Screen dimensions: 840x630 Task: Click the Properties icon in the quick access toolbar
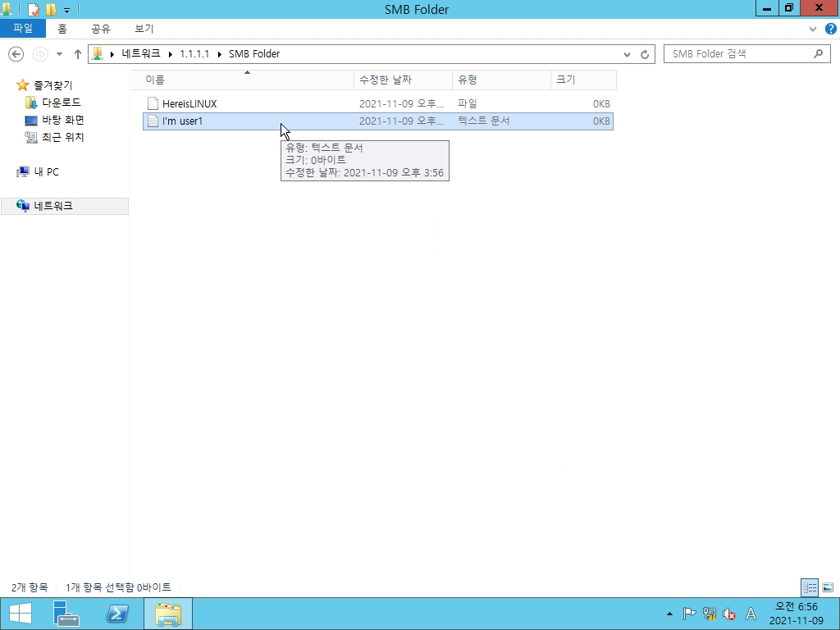(33, 9)
